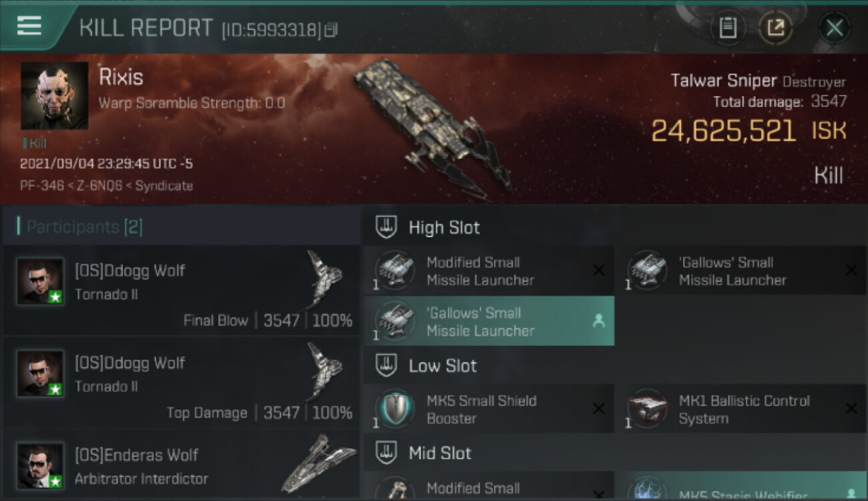The height and width of the screenshot is (501, 868).
Task: Select highlighted 'Gallows' Small Missile Launcher
Action: 489,321
